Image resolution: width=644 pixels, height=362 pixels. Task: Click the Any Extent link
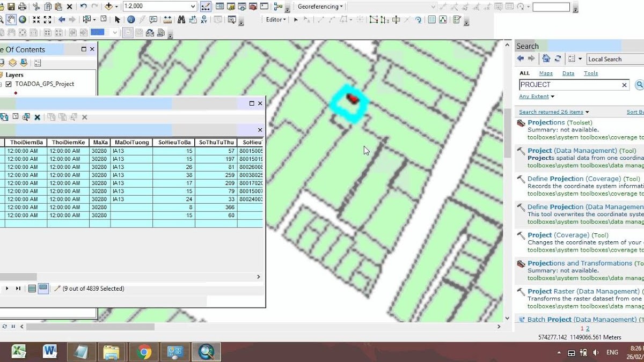point(534,97)
